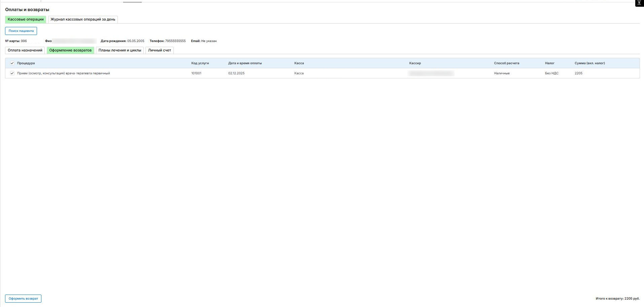Go to Планы лечения и циклы tab
Screen dimensions: 644x307
click(x=120, y=50)
